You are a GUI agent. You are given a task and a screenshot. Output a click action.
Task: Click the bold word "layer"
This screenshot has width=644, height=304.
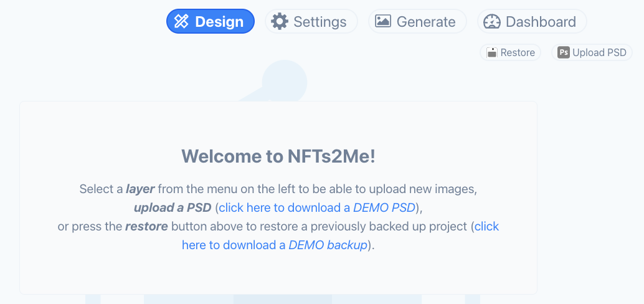[x=140, y=189]
